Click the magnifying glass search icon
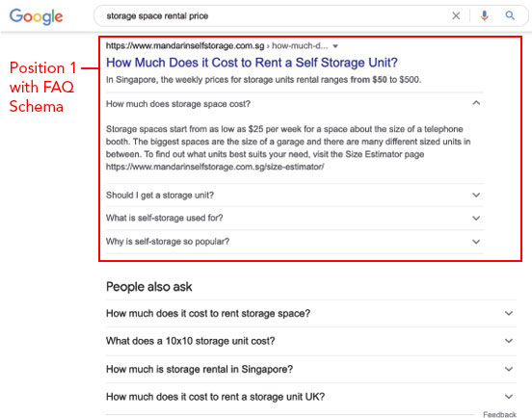This screenshot has height=418, width=532. click(510, 15)
